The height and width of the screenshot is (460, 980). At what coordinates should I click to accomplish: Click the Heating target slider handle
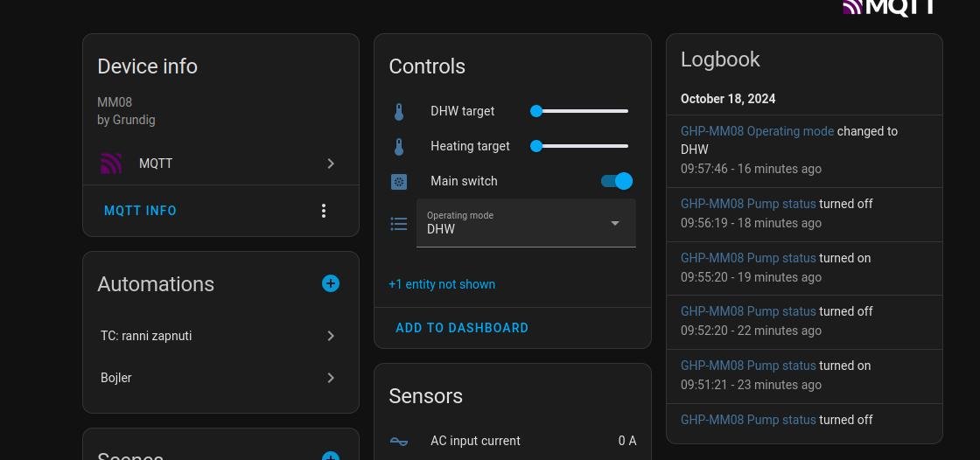tap(535, 146)
